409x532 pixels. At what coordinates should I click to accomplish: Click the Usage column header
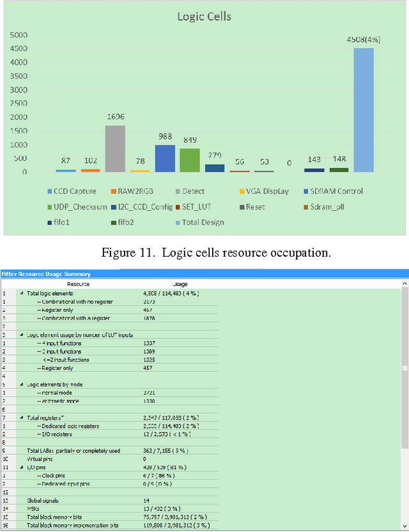(x=180, y=284)
